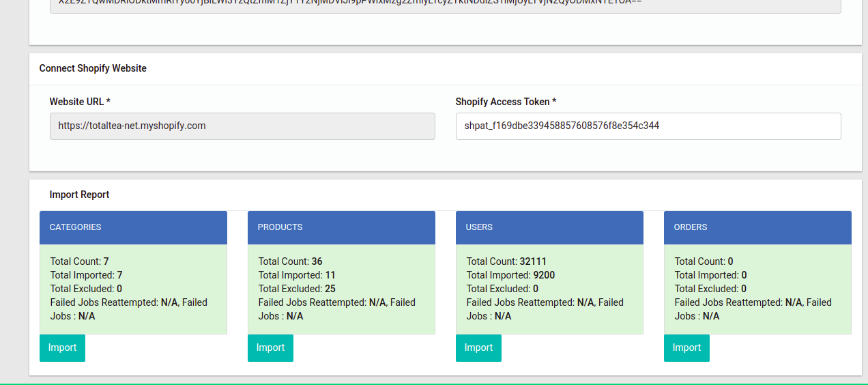Click the Website URL label
The height and width of the screenshot is (385, 868).
point(80,102)
